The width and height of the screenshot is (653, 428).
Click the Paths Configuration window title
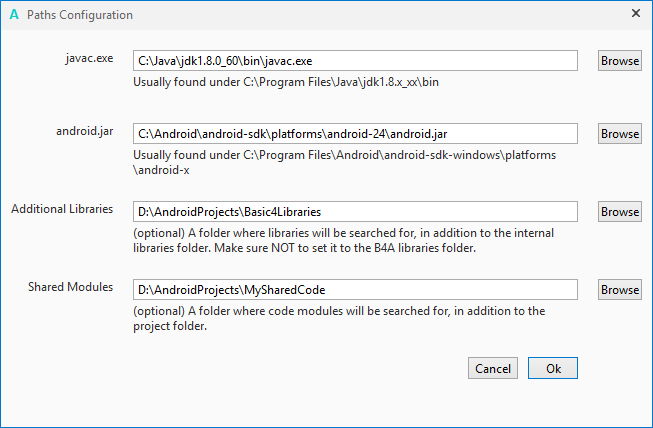tap(80, 15)
